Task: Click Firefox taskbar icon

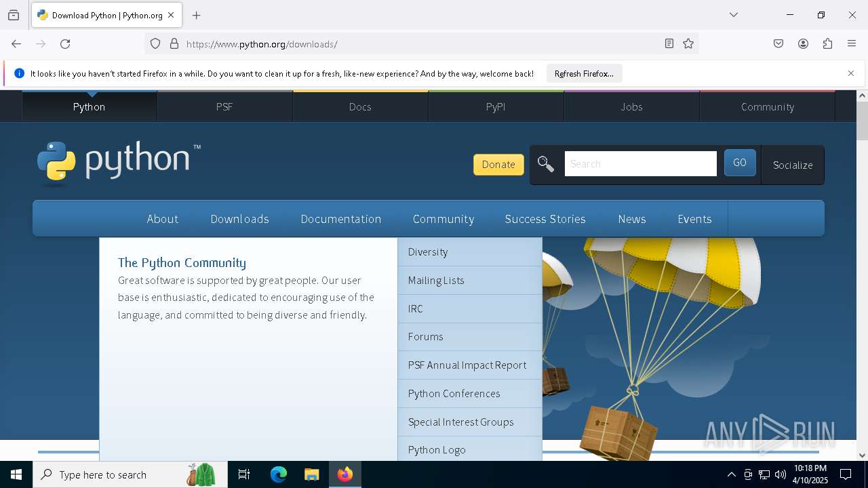Action: 345,474
